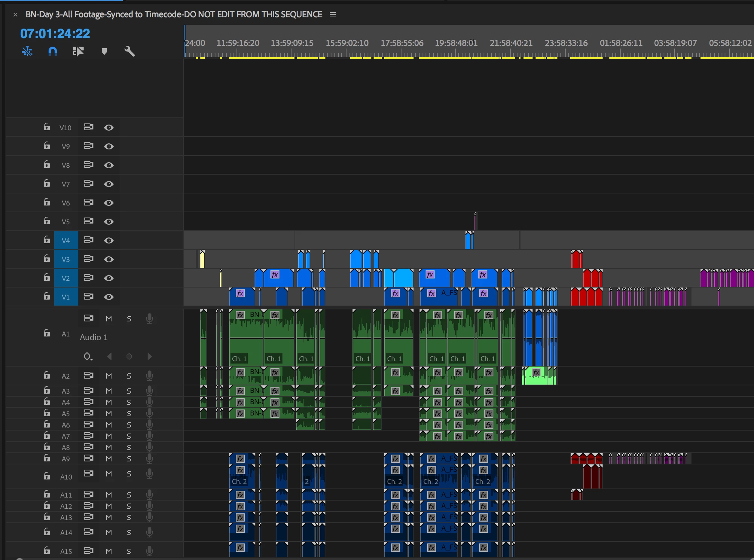Click the 07:01:24:22 playhead timecode field
Image resolution: width=754 pixels, height=560 pixels.
coord(55,33)
